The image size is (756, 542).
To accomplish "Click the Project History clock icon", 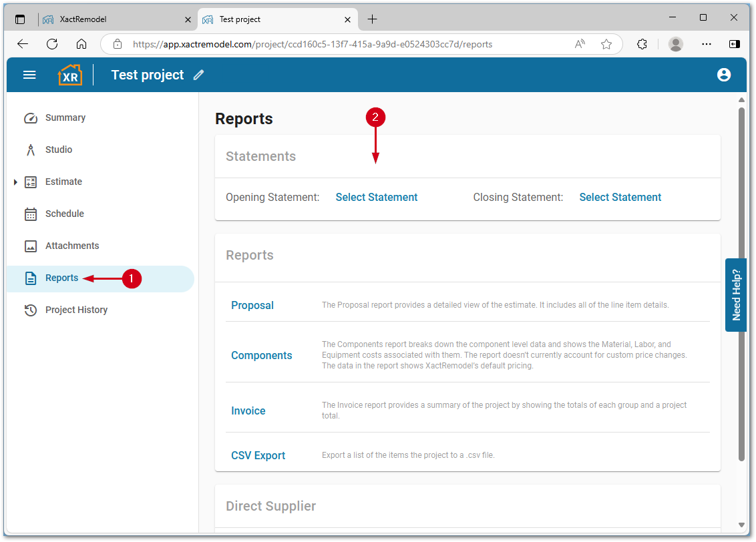I will [30, 310].
